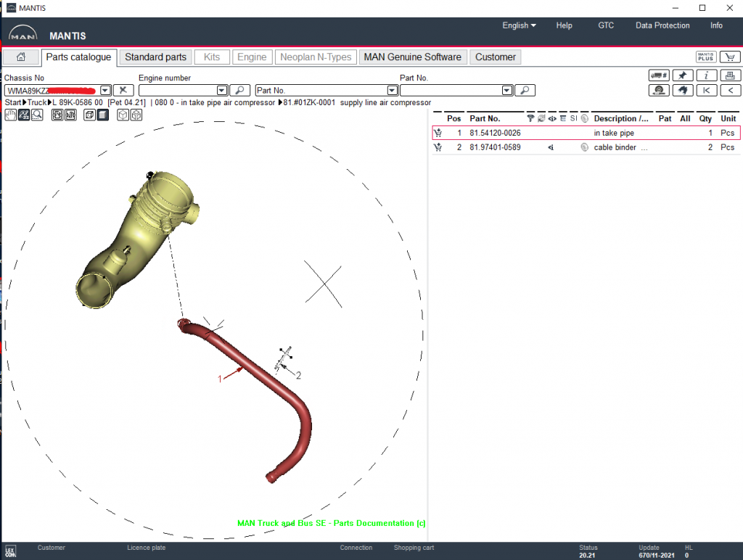The width and height of the screenshot is (743, 560).
Task: Expand the Chassis No dropdown
Action: (105, 91)
